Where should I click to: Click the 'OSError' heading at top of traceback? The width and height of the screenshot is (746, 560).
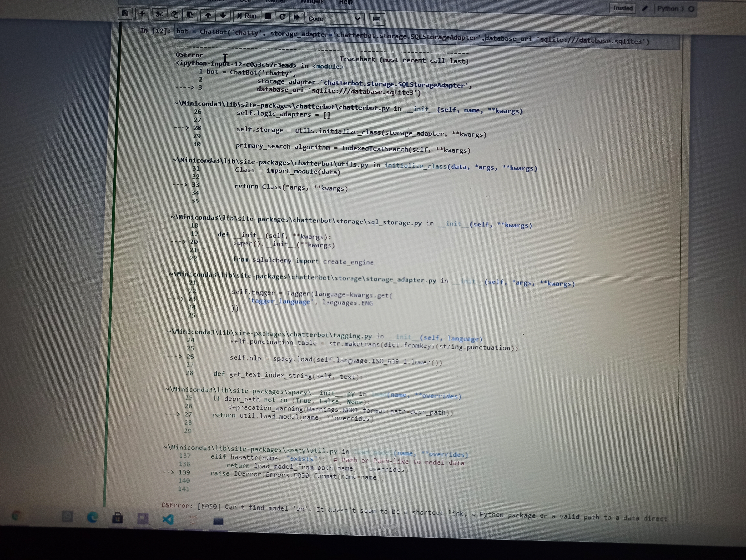189,55
